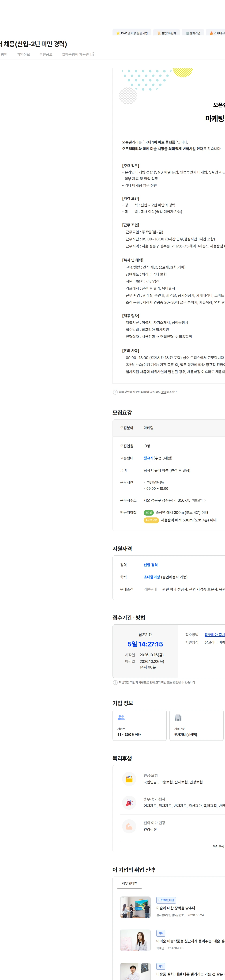Click the 편의·여가·건강 muscle icon
The image size is (225, 980).
tap(129, 826)
